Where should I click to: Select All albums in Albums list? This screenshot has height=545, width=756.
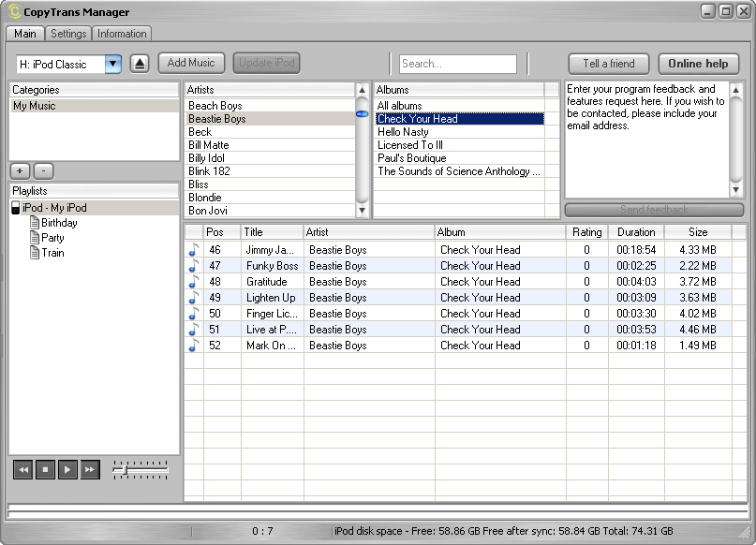pyautogui.click(x=460, y=106)
